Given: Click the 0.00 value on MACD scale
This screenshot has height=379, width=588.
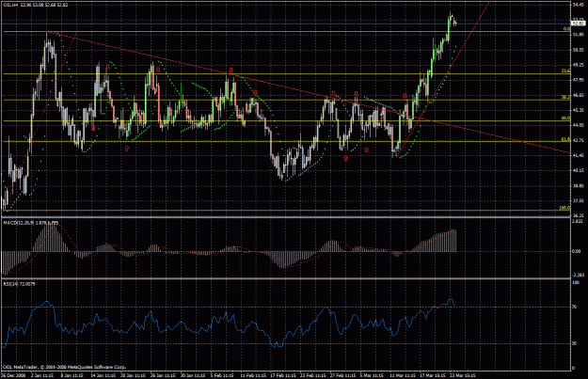Looking at the screenshot, I should pyautogui.click(x=577, y=251).
